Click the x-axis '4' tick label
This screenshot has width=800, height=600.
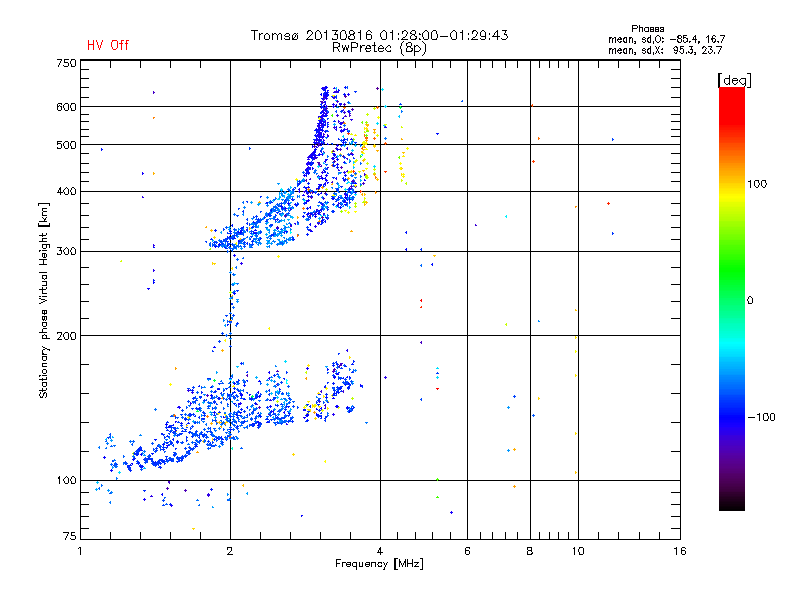pyautogui.click(x=380, y=551)
